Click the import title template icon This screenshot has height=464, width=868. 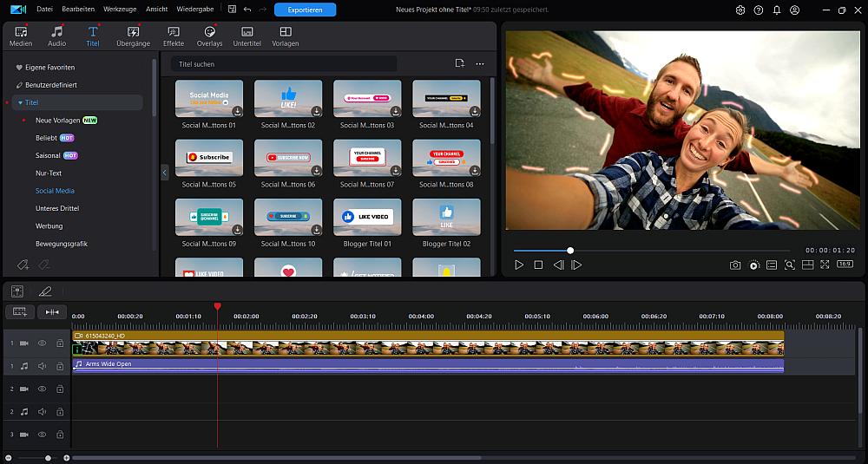click(x=459, y=63)
